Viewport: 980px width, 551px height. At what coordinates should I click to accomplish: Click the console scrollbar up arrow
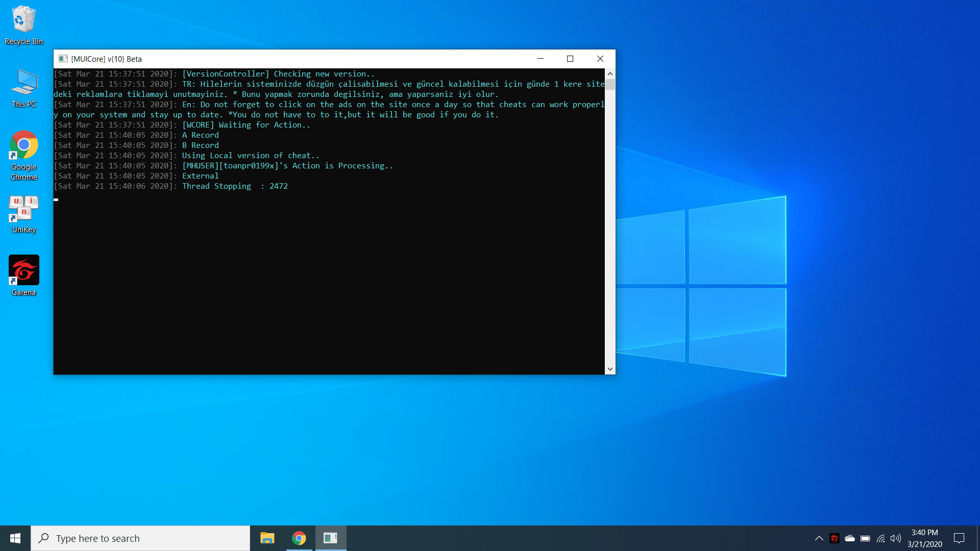(x=610, y=73)
